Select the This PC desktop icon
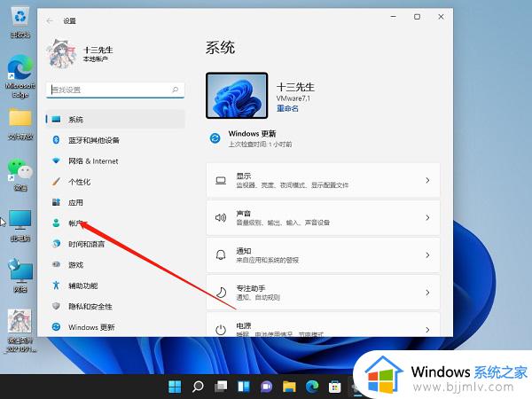532x399 pixels. point(20,225)
